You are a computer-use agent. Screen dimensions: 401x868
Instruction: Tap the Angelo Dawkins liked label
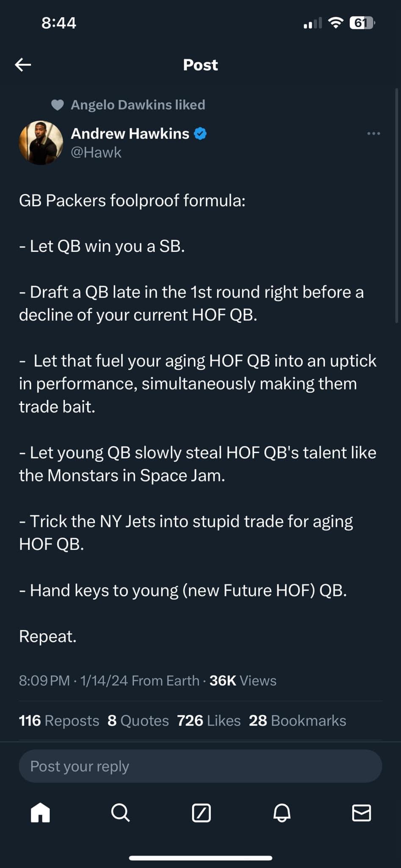[138, 105]
